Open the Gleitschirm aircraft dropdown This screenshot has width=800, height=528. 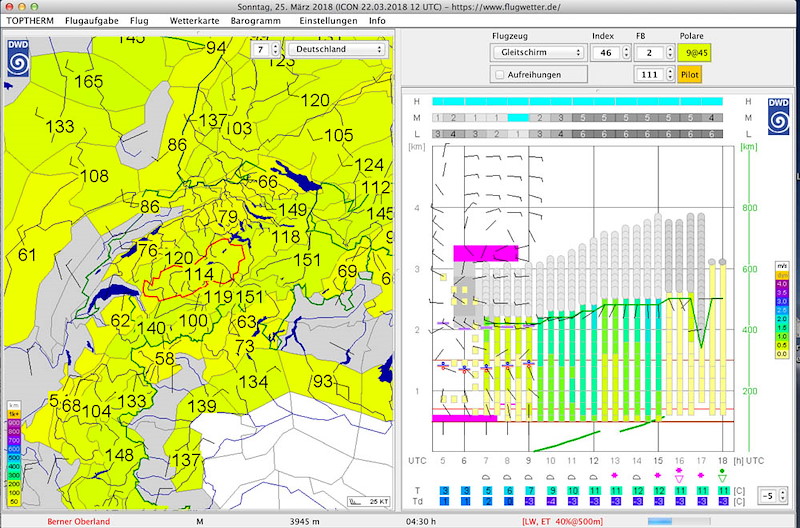coord(538,53)
